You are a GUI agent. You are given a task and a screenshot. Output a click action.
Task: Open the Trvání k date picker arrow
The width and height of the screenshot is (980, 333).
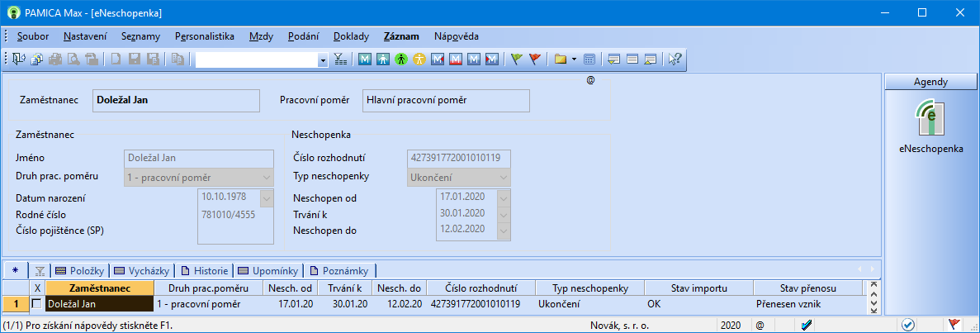pyautogui.click(x=504, y=214)
